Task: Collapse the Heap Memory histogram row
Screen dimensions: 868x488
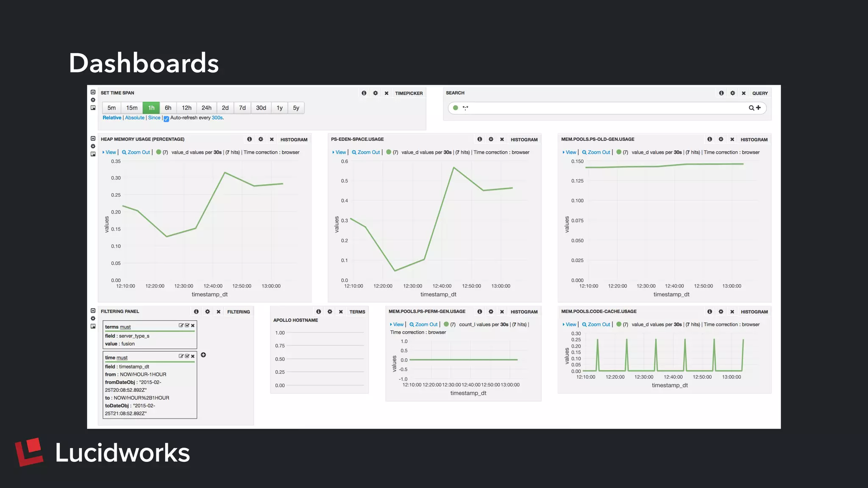Action: point(93,139)
